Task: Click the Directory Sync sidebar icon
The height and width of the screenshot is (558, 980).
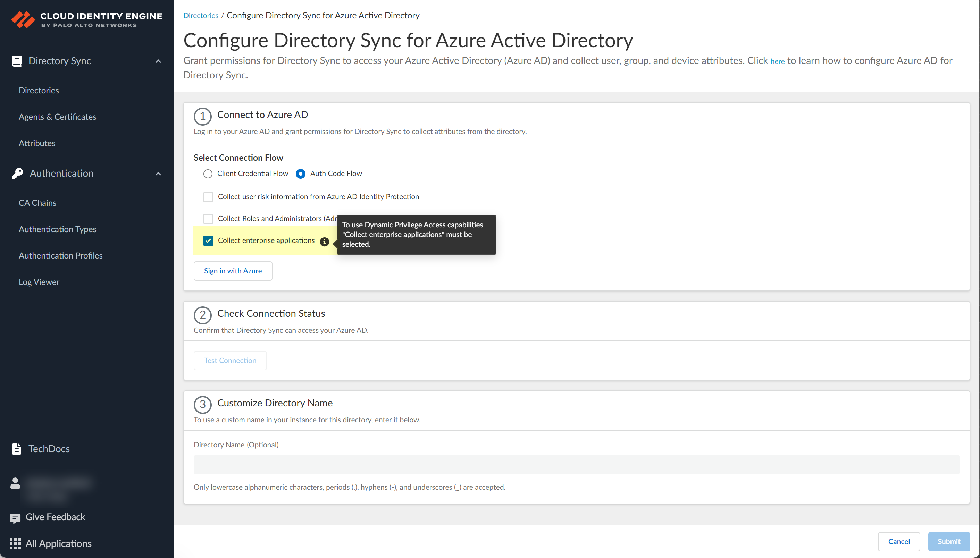Action: pos(16,60)
